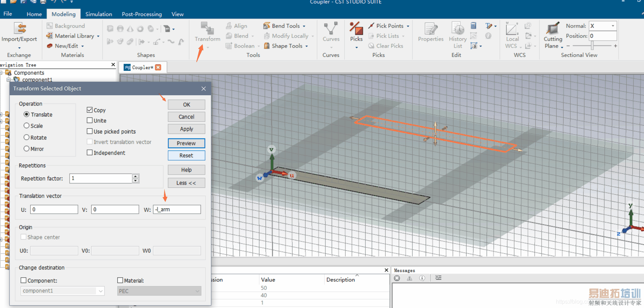644x308 pixels.
Task: Open the Normal axis dropdown
Action: click(x=613, y=26)
